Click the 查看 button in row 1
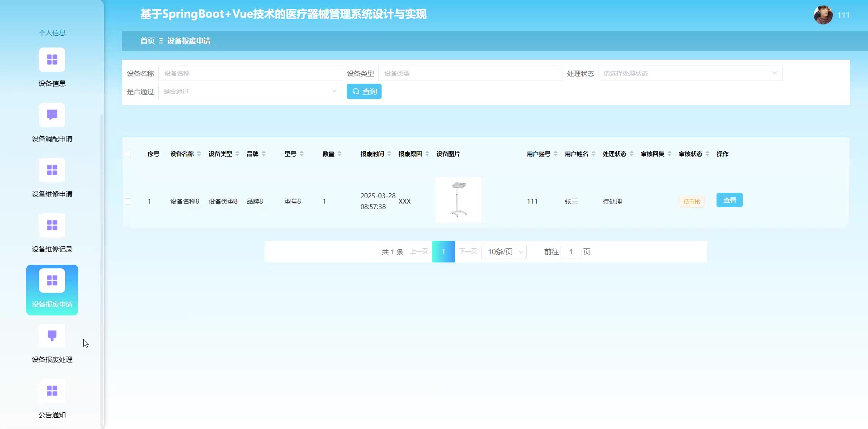 (x=729, y=200)
